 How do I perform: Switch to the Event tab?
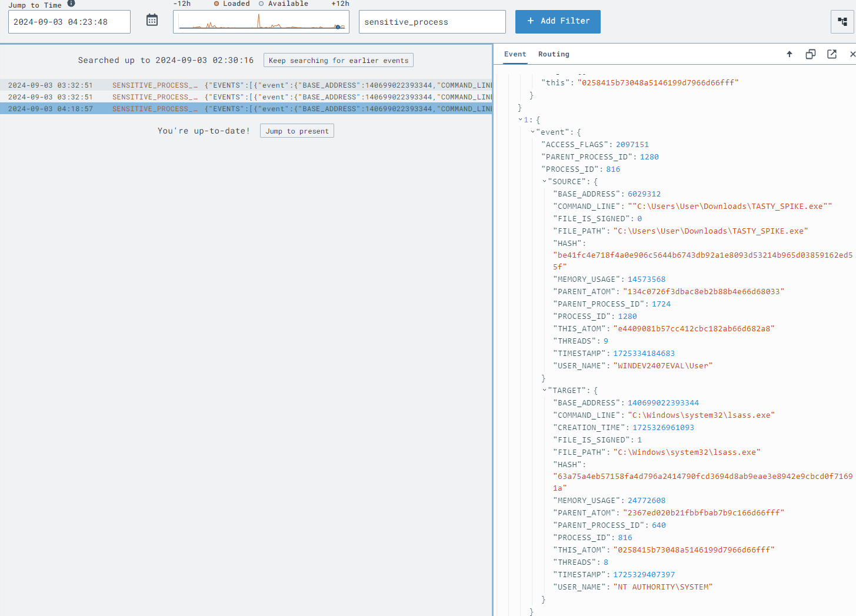tap(515, 54)
